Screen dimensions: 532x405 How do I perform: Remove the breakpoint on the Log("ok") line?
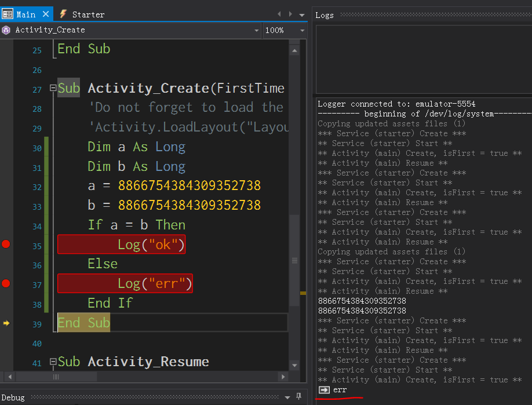(x=6, y=245)
